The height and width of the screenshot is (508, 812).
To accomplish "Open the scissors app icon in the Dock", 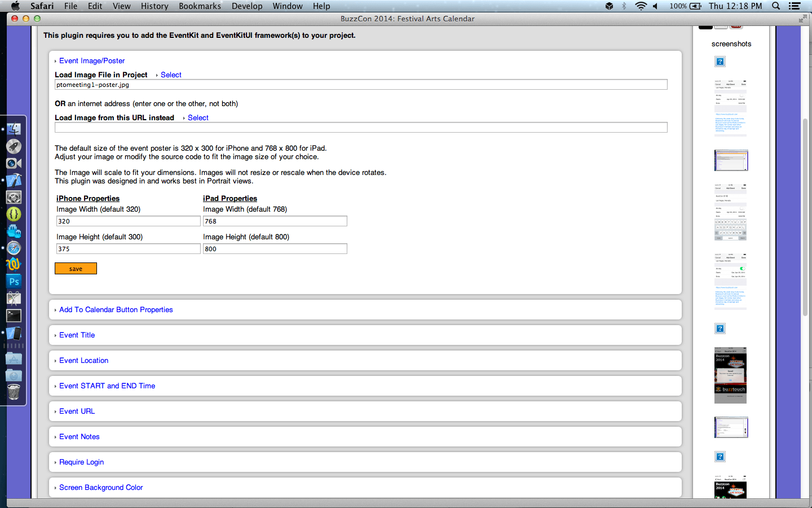I will 14,298.
